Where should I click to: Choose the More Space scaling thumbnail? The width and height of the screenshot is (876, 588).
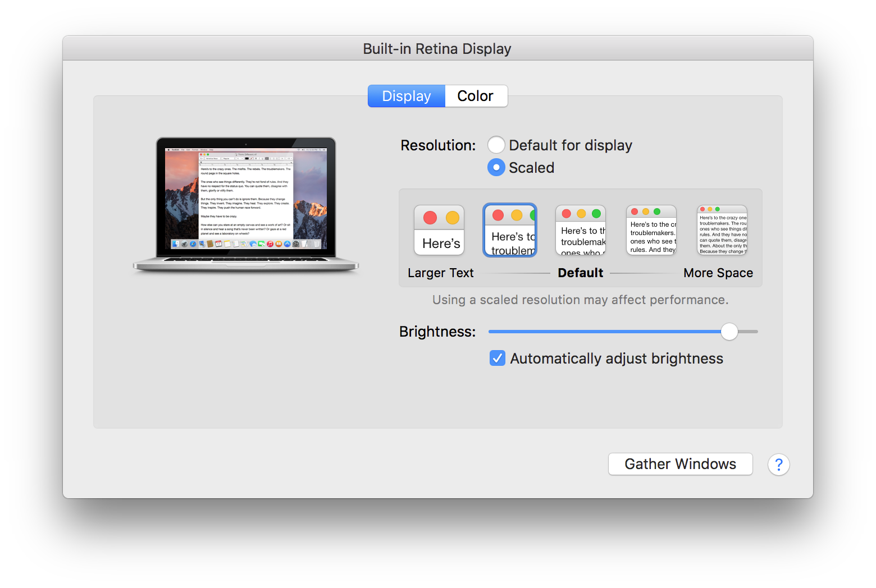tap(722, 230)
